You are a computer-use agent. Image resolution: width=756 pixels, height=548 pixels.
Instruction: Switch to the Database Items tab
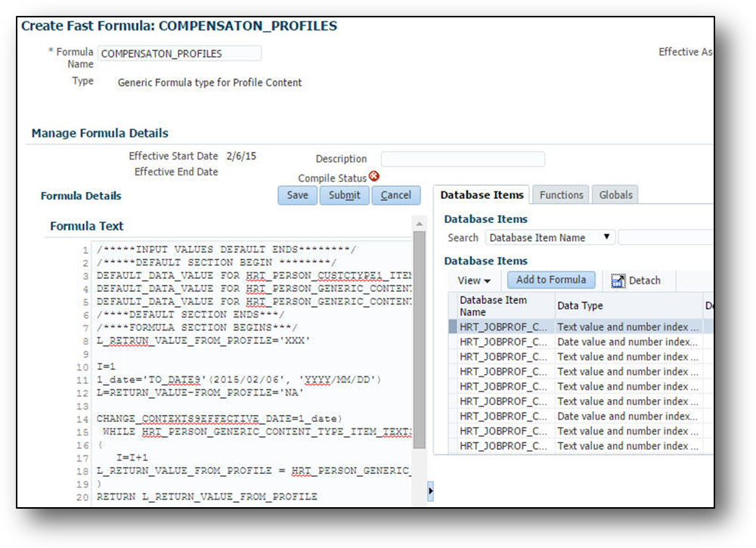tap(482, 195)
